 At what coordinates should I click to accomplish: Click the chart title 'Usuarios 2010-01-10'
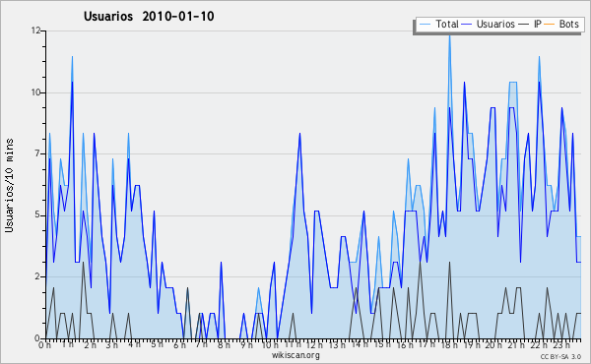coord(149,16)
